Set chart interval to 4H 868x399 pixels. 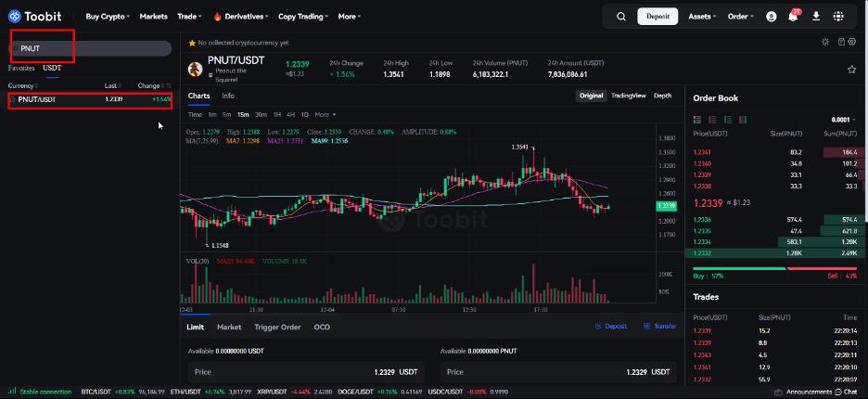coord(291,115)
